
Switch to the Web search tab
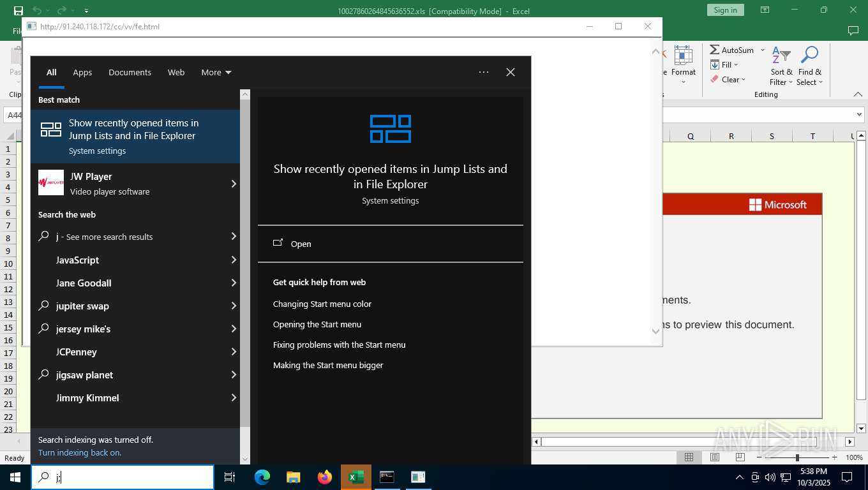(176, 72)
